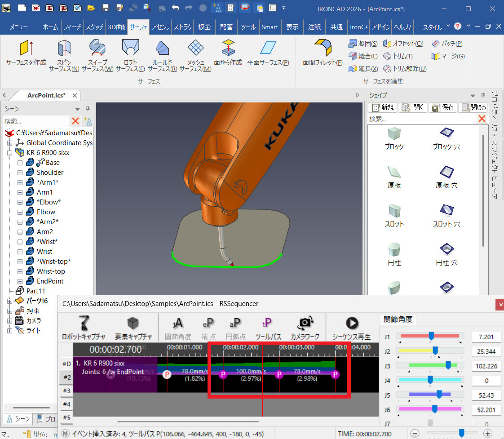The width and height of the screenshot is (504, 439).
Task: Select the ルールドサーフェス tool
Action: (162, 55)
